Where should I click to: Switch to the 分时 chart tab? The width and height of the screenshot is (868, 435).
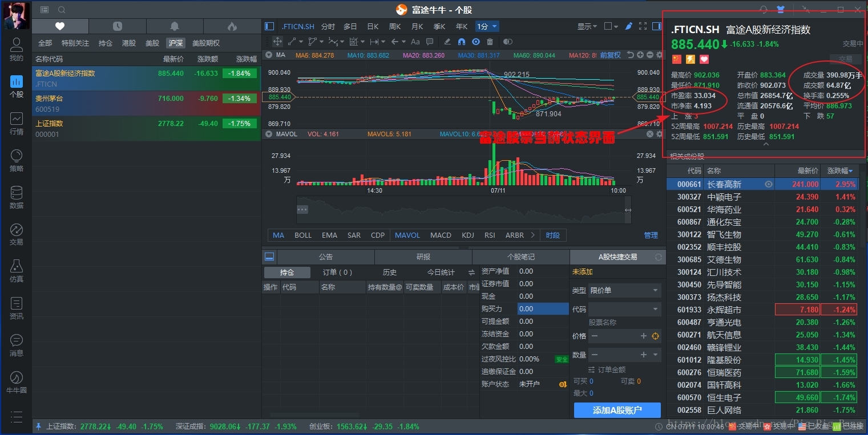328,26
